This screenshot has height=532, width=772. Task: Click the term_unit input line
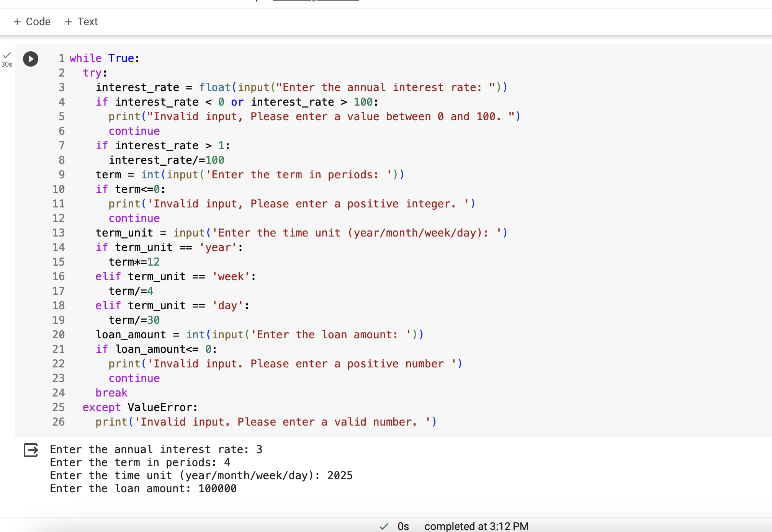point(302,233)
